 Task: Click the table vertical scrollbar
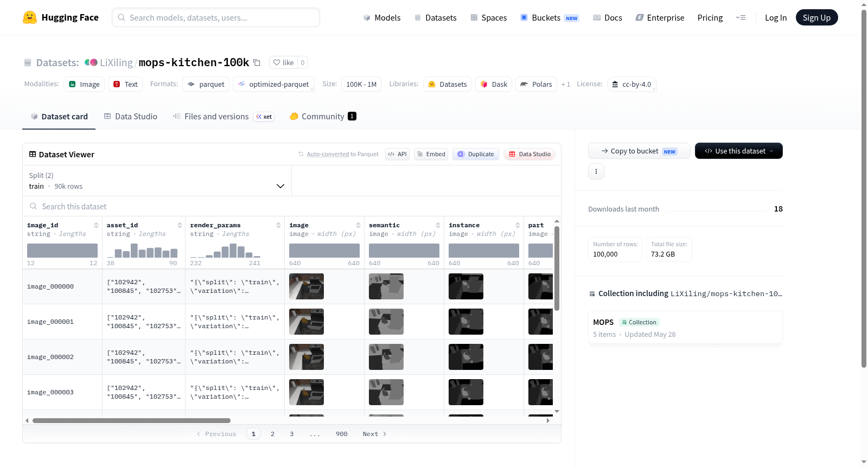tap(557, 268)
